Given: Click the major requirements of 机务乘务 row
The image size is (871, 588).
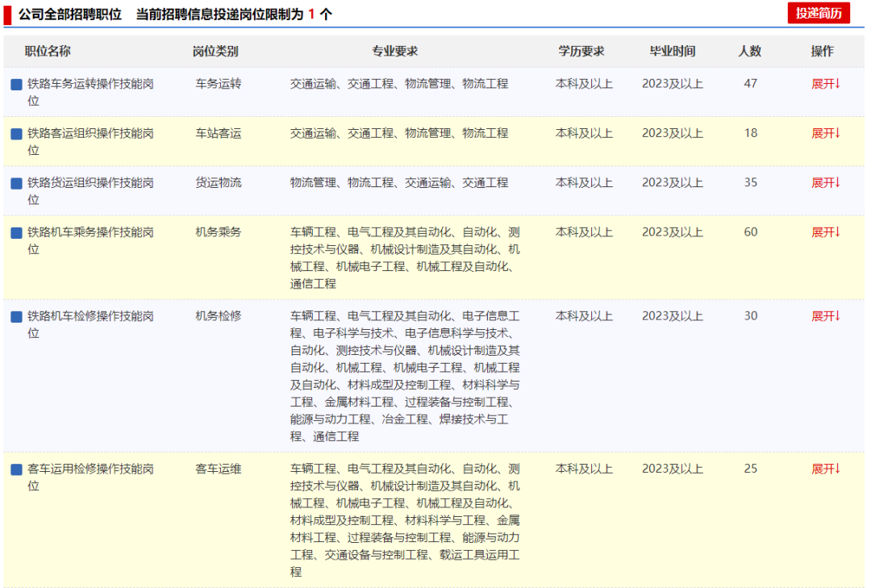Looking at the screenshot, I should click(405, 258).
